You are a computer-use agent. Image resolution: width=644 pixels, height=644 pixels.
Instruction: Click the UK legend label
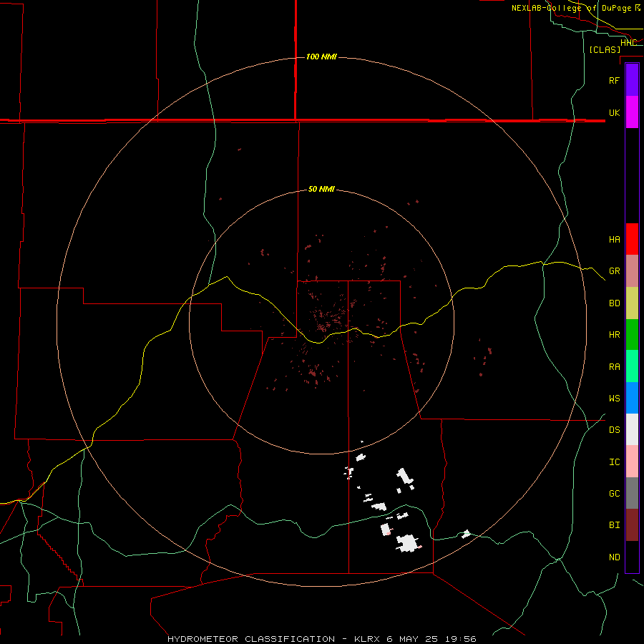[x=615, y=112]
